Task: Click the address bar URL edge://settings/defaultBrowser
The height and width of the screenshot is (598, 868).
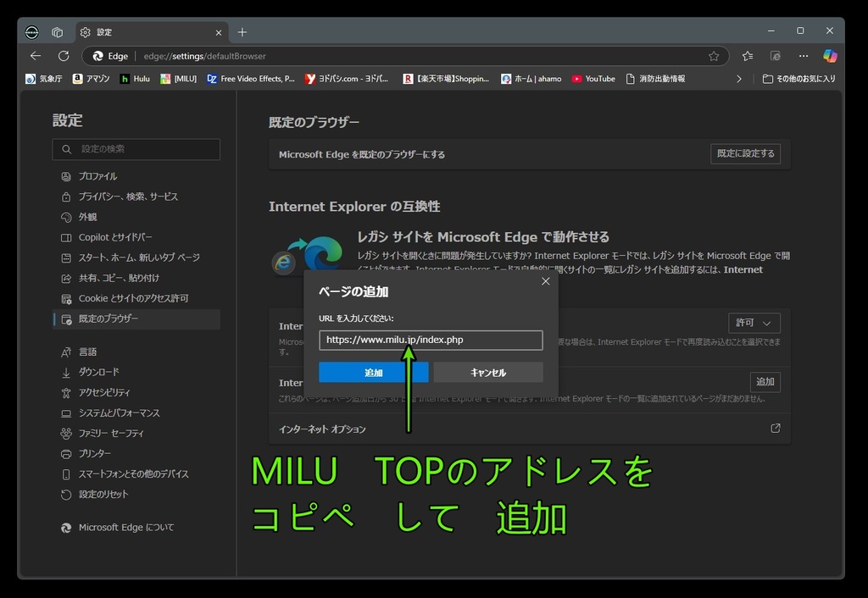Action: tap(205, 57)
